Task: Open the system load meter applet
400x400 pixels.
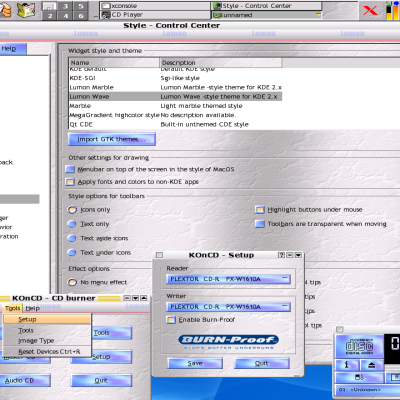Action: coord(393,10)
